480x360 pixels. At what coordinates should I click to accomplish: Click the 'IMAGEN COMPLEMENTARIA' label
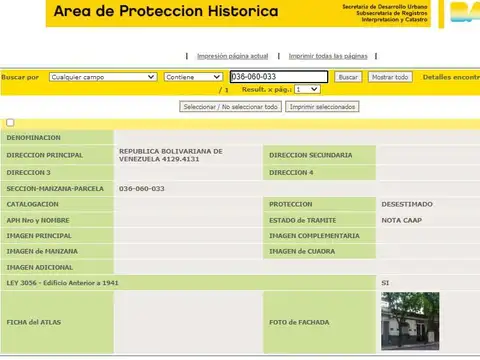314,236
